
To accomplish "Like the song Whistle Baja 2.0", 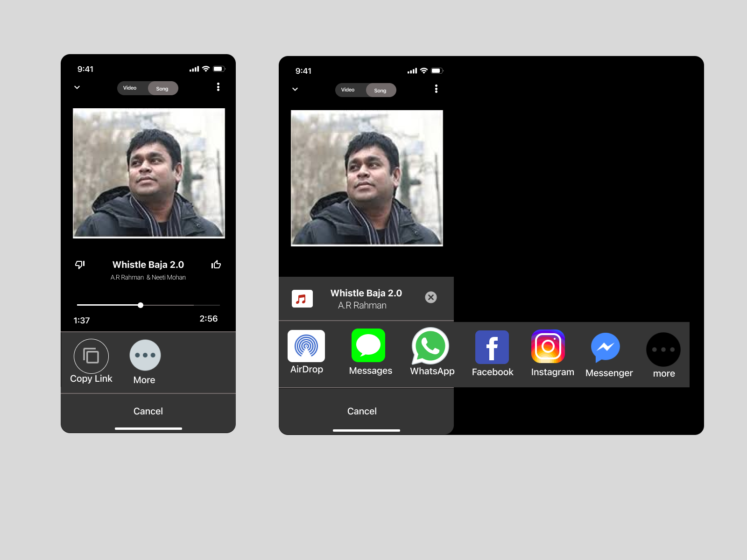I will [216, 265].
